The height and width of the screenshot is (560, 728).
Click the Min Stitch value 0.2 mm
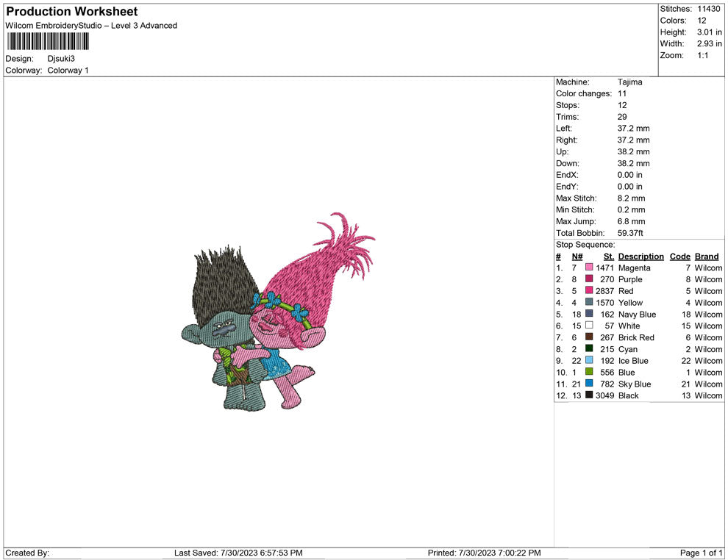632,209
